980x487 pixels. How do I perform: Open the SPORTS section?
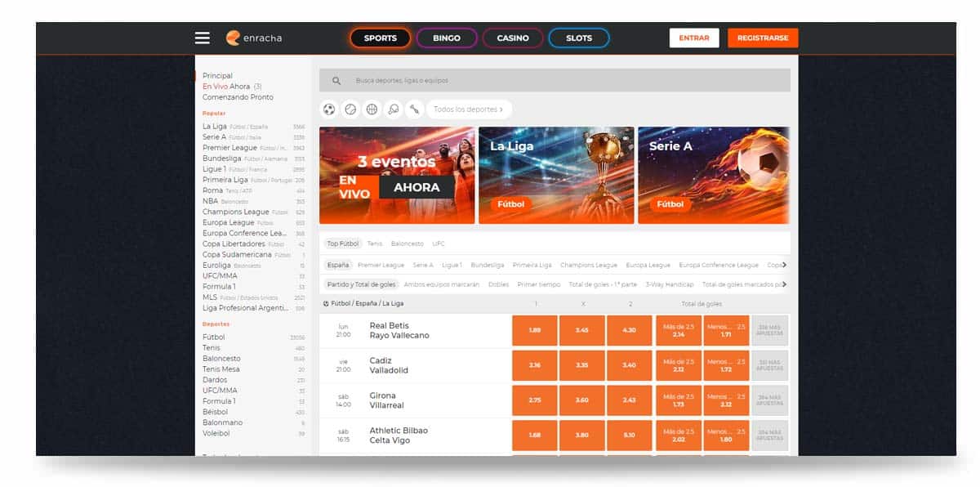click(x=380, y=38)
